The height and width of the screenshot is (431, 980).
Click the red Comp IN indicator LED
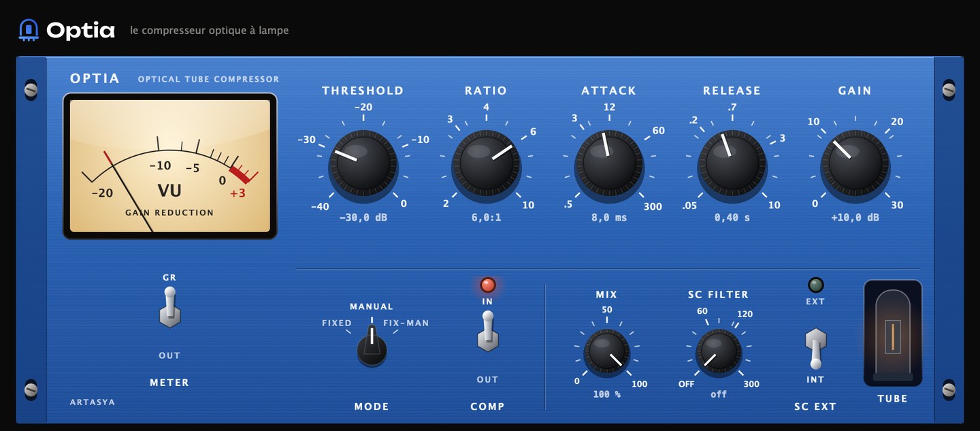coord(488,285)
